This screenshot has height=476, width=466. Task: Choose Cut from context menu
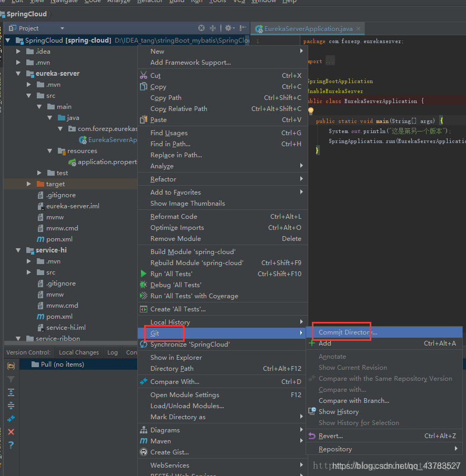[222, 76]
